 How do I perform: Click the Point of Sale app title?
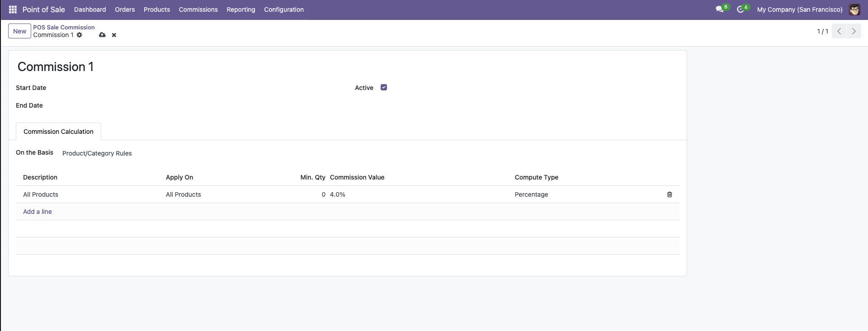(44, 9)
